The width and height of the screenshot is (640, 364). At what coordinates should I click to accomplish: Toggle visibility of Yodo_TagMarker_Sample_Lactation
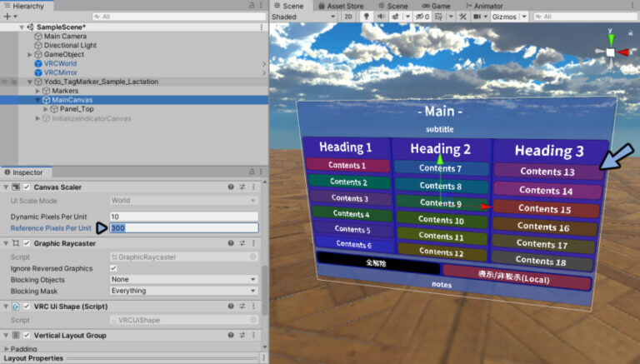click(x=4, y=82)
